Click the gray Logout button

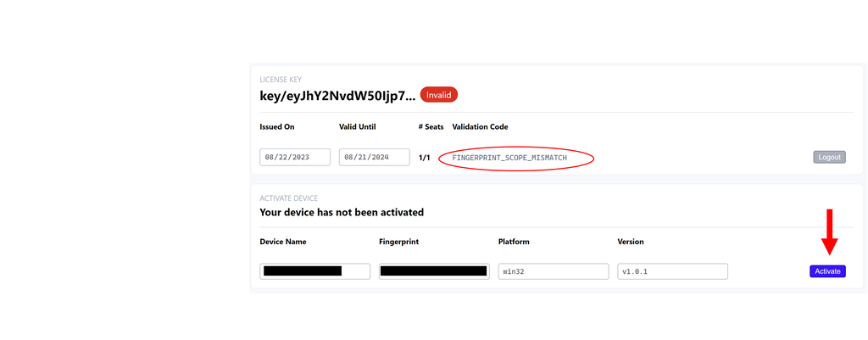click(x=829, y=157)
